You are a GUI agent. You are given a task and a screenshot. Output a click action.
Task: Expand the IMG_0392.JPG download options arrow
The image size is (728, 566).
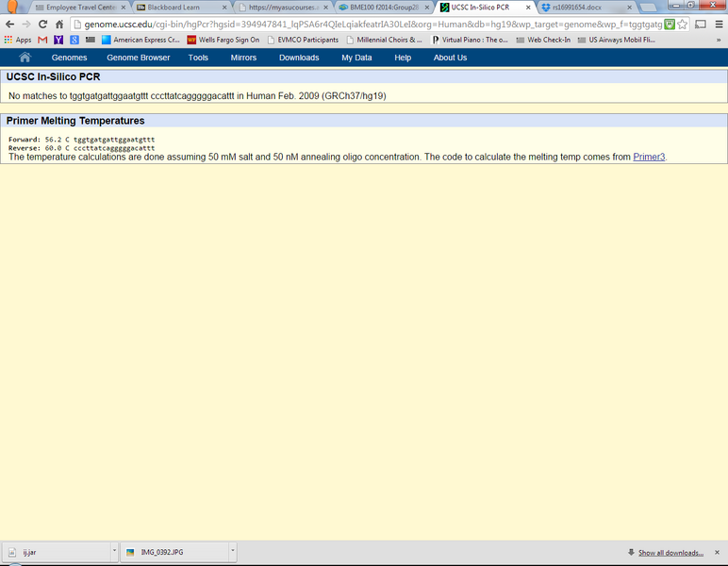pos(231,551)
